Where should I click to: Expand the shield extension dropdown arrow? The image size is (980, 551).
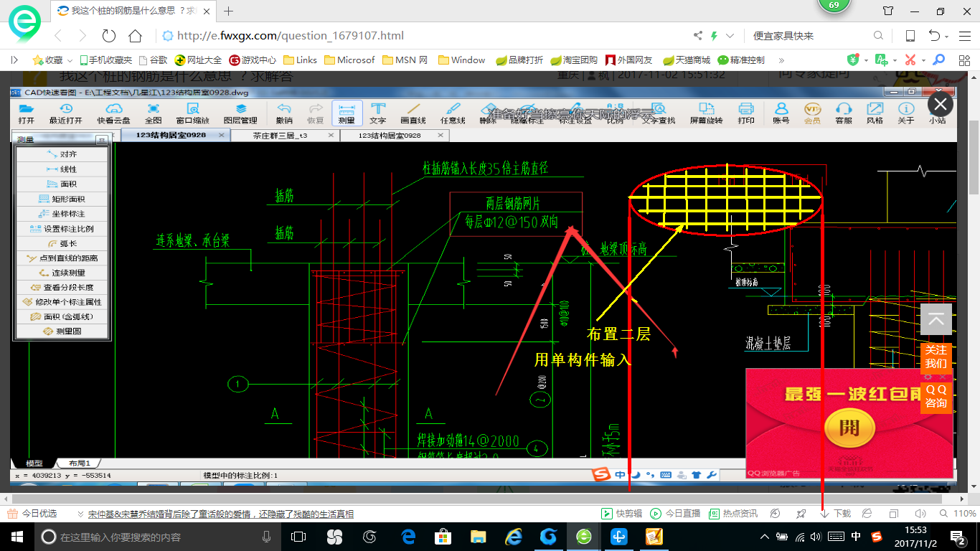point(866,60)
